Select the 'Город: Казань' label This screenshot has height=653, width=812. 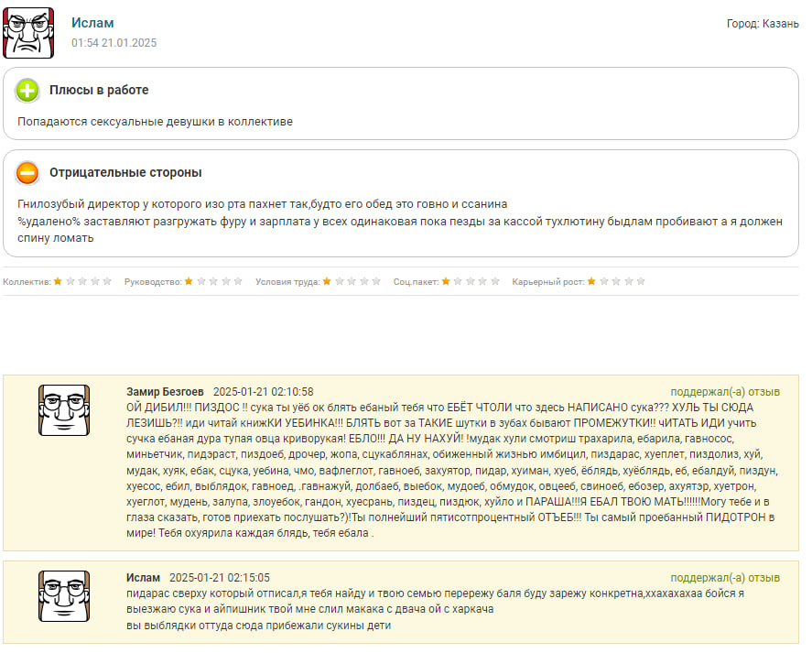pyautogui.click(x=763, y=23)
